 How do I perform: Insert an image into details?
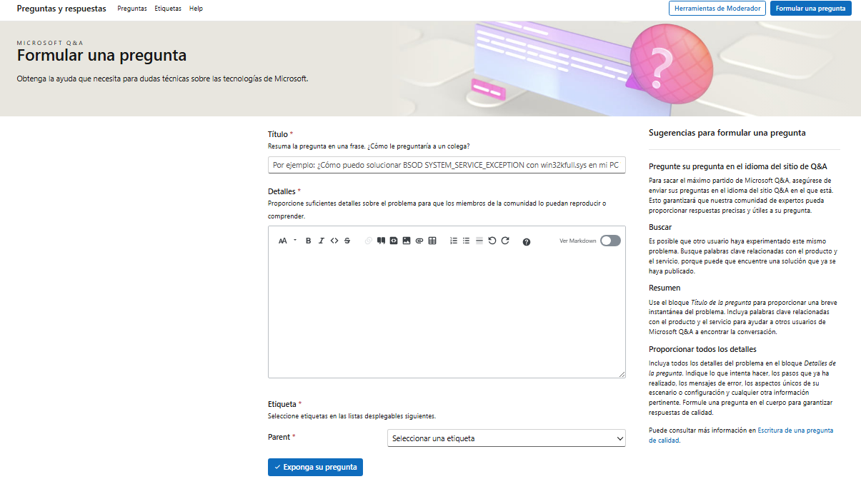click(407, 241)
